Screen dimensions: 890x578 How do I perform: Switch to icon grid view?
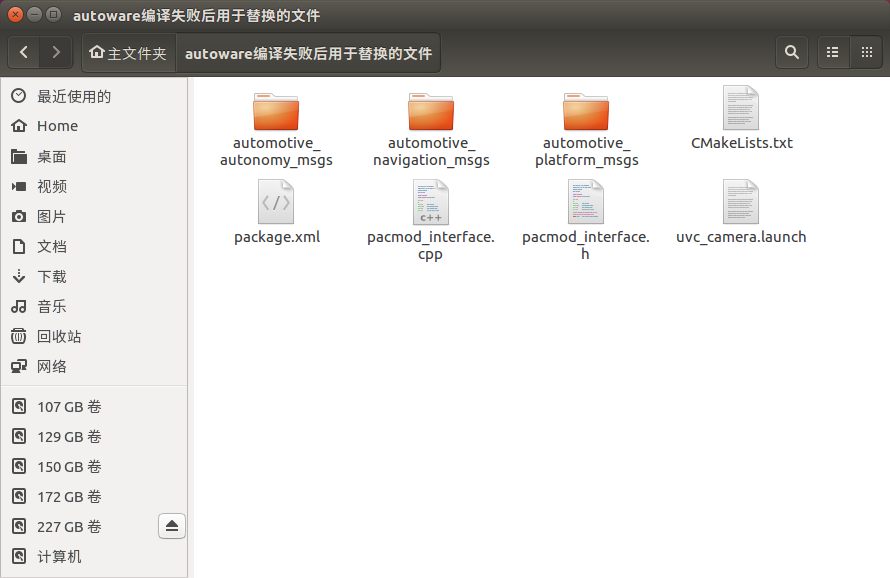pos(867,53)
